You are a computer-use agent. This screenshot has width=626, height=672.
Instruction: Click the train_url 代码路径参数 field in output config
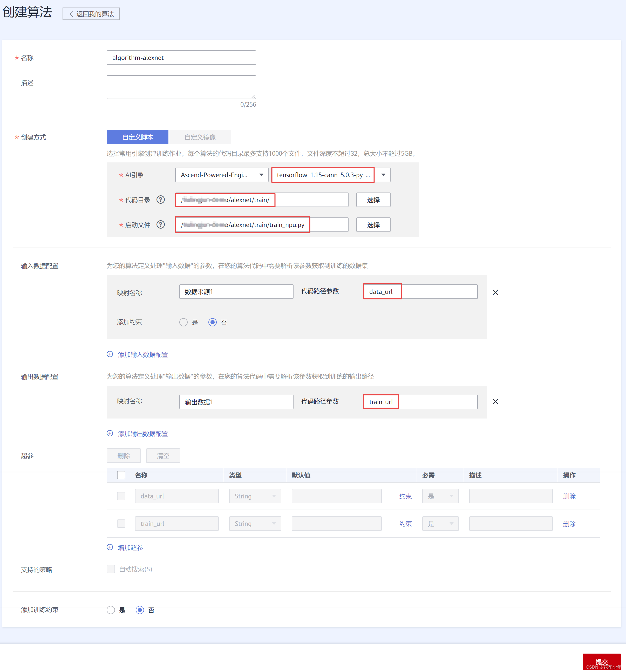420,402
